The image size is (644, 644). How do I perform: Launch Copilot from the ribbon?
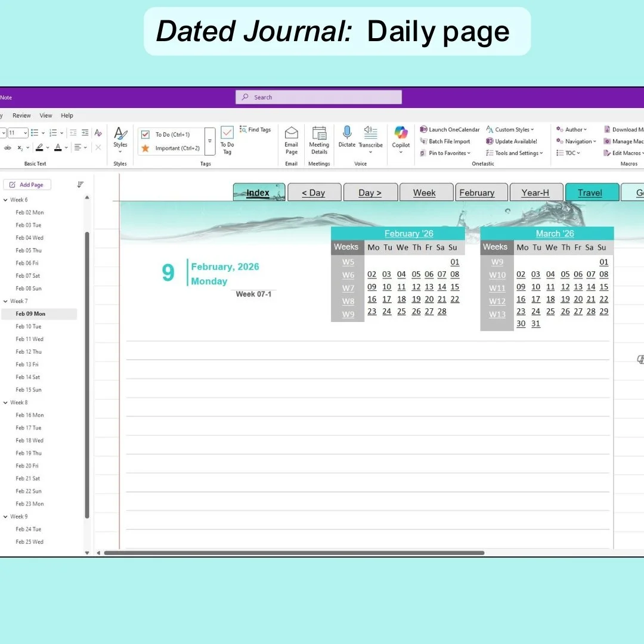click(400, 138)
